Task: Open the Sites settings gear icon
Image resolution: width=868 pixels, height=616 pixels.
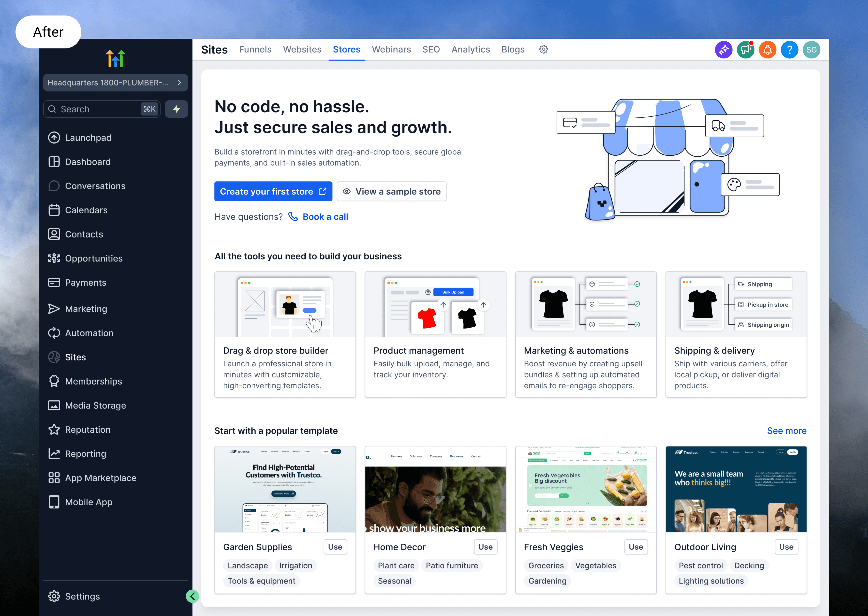Action: 543,49
